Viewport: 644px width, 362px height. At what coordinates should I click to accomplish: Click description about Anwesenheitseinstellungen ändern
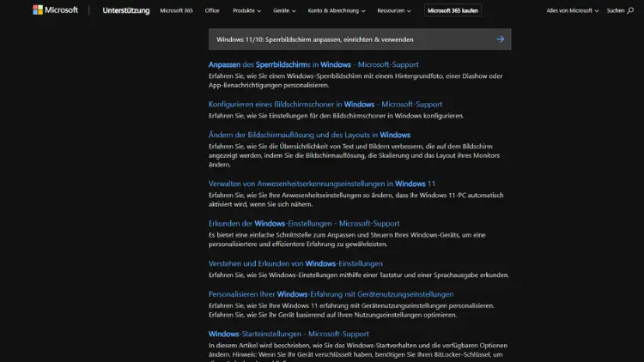coord(355,200)
